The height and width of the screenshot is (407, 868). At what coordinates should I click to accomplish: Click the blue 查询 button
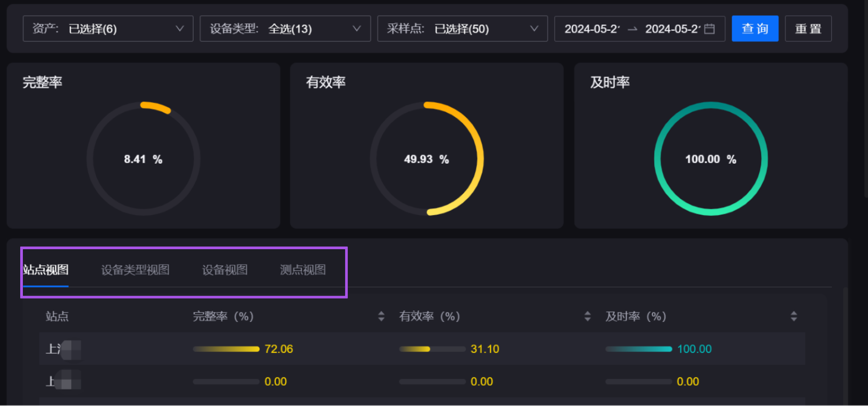pyautogui.click(x=755, y=29)
